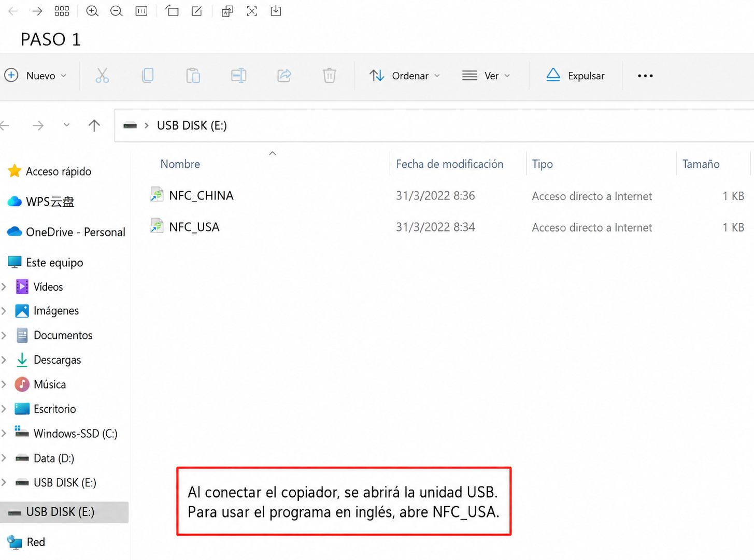Image resolution: width=754 pixels, height=560 pixels.
Task: Click Explorer's forward navigation arrow
Action: (38, 125)
